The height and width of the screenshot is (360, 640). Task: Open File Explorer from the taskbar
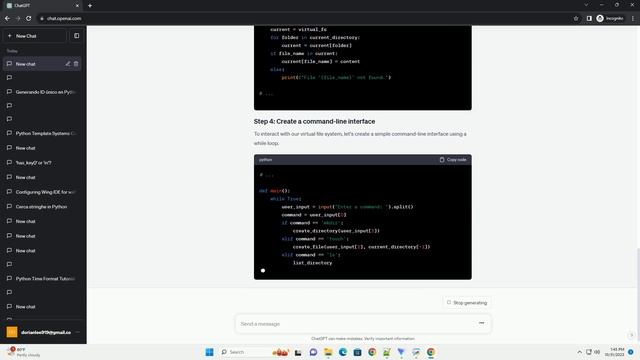(x=328, y=352)
